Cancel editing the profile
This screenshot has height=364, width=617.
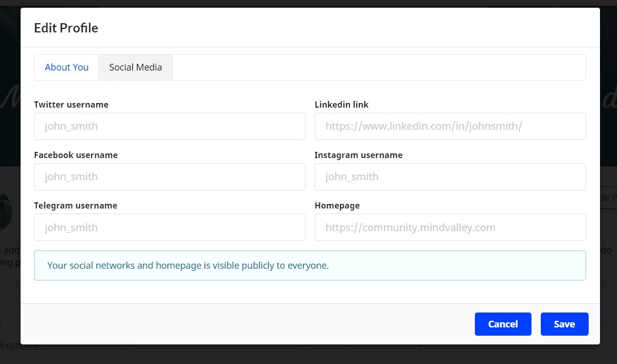pos(503,324)
